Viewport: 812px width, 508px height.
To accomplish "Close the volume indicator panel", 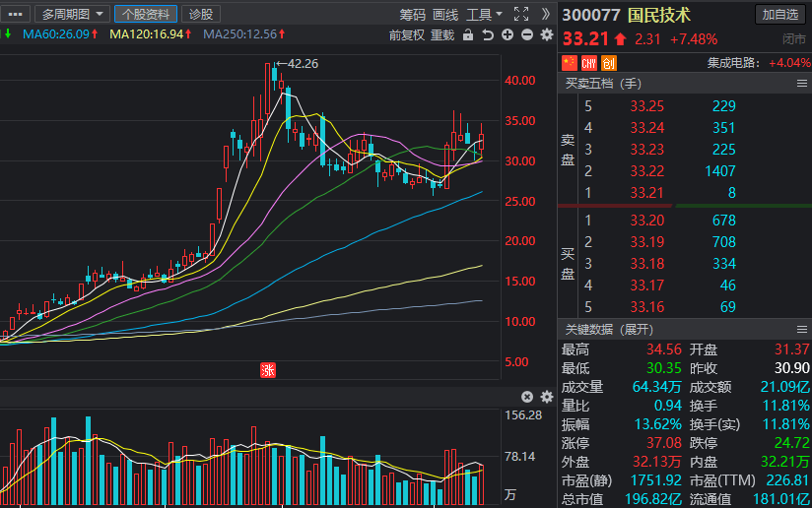I will coord(527,397).
